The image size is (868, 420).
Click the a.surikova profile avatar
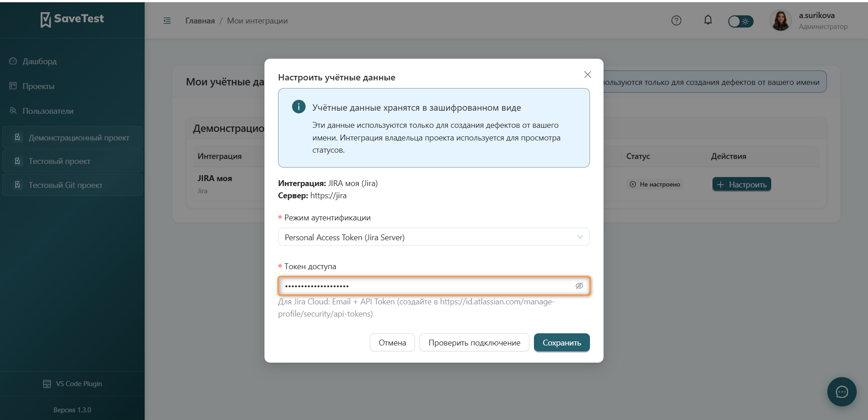pyautogui.click(x=781, y=21)
